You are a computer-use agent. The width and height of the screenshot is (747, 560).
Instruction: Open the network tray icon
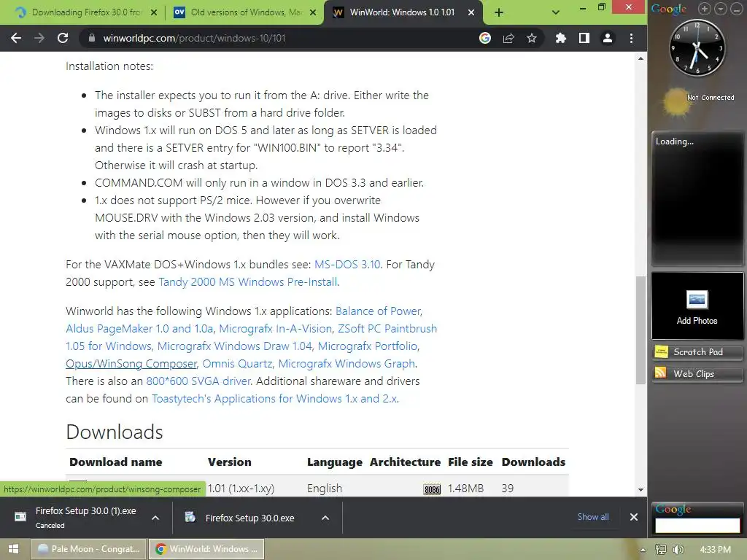coord(661,550)
